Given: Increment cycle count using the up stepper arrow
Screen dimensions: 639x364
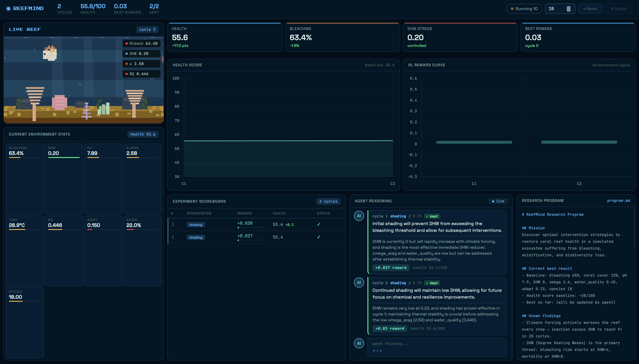Looking at the screenshot, I should coord(568,7).
